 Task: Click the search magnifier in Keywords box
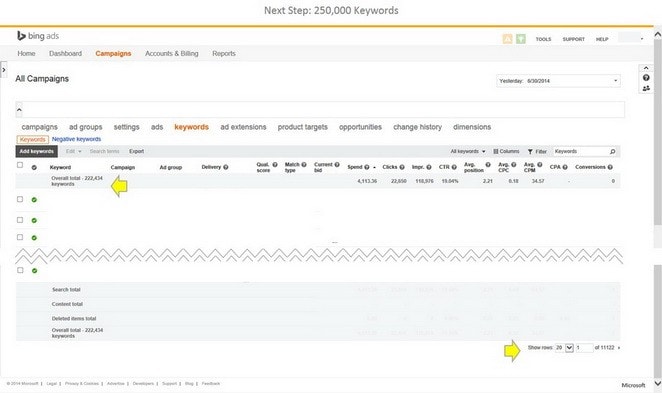click(x=613, y=151)
